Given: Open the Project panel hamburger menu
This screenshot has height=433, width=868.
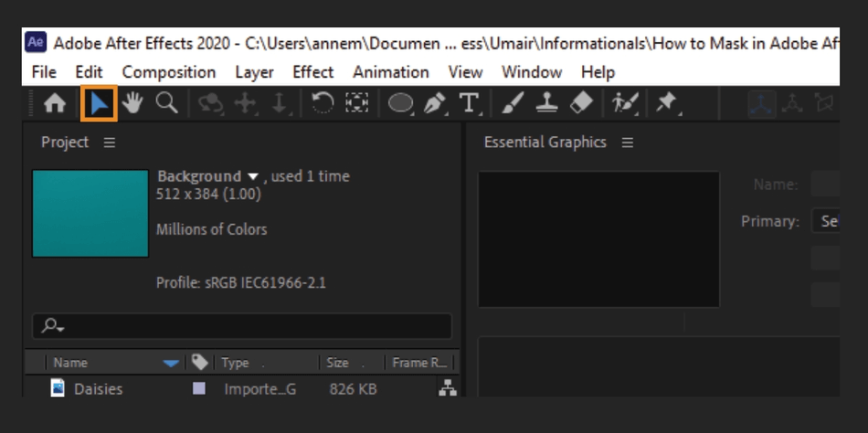Looking at the screenshot, I should click(x=110, y=143).
